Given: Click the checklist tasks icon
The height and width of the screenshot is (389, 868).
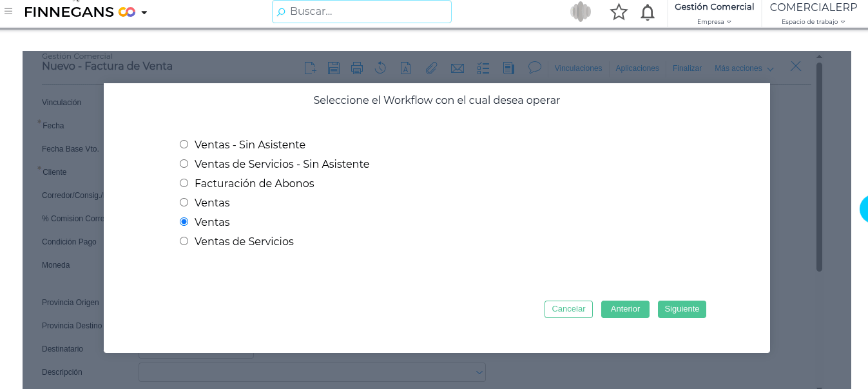Looking at the screenshot, I should tap(483, 68).
